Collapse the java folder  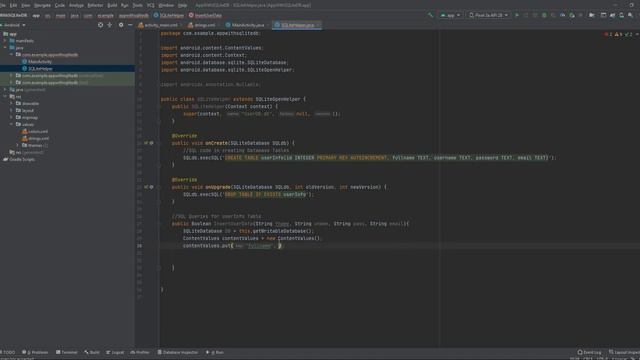pos(5,48)
